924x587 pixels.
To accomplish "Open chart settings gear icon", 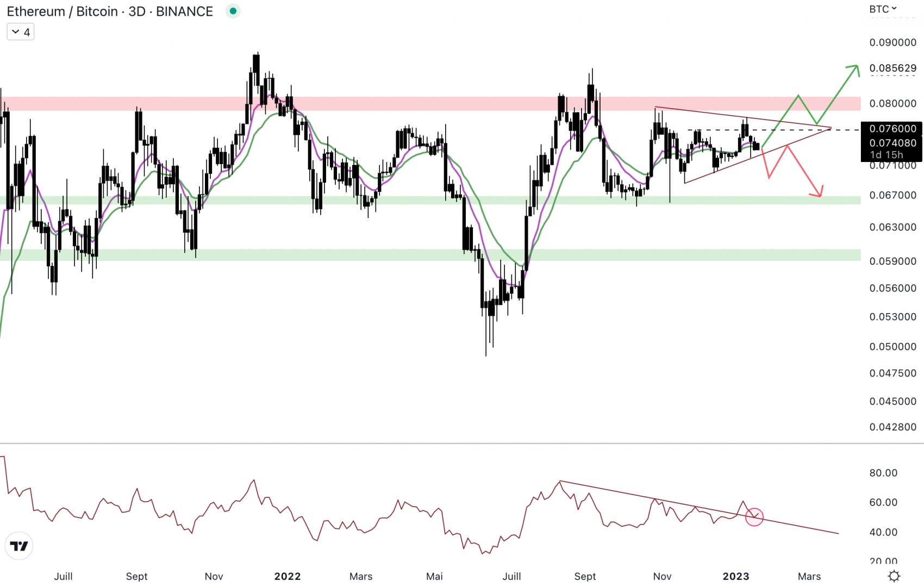I will click(x=894, y=576).
